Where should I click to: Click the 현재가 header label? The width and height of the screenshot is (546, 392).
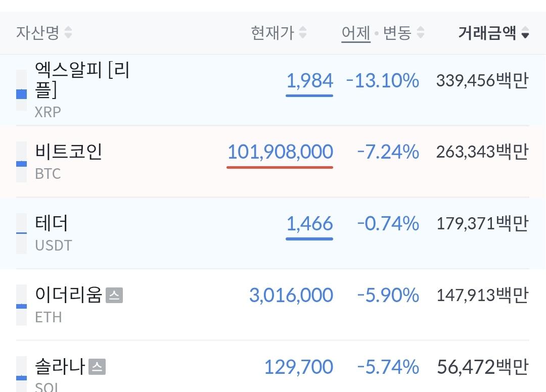(272, 33)
